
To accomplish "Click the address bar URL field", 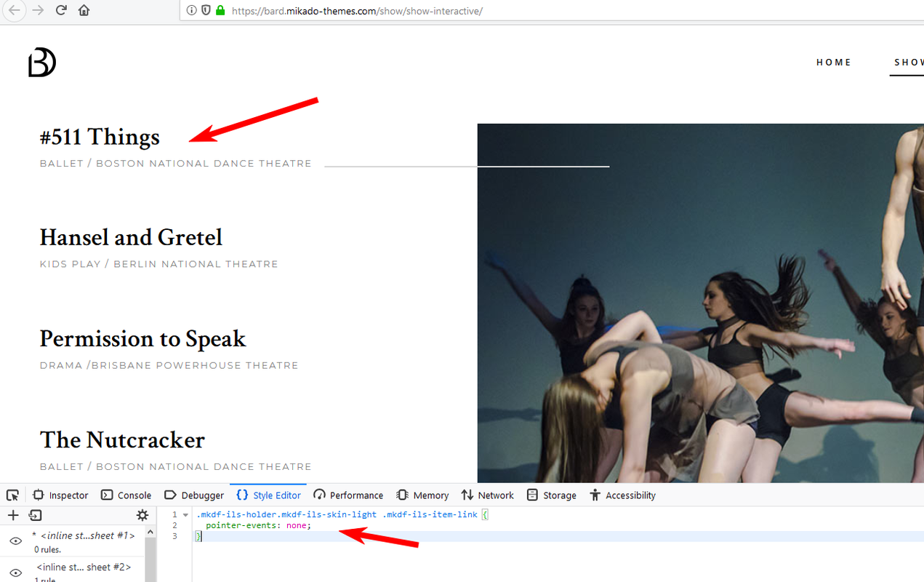I will coord(553,11).
